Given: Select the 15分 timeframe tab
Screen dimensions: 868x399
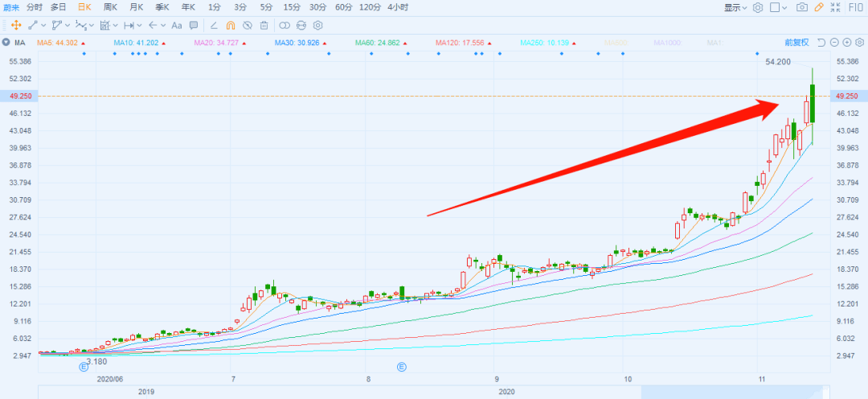Looking at the screenshot, I should [x=292, y=7].
